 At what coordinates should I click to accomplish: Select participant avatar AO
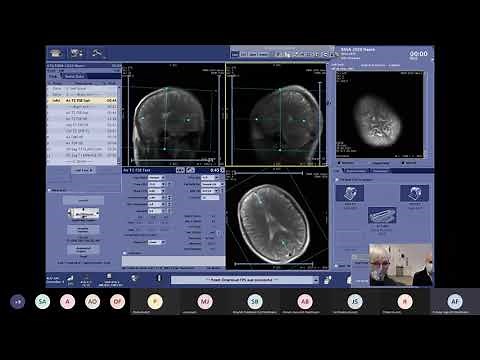click(x=92, y=302)
